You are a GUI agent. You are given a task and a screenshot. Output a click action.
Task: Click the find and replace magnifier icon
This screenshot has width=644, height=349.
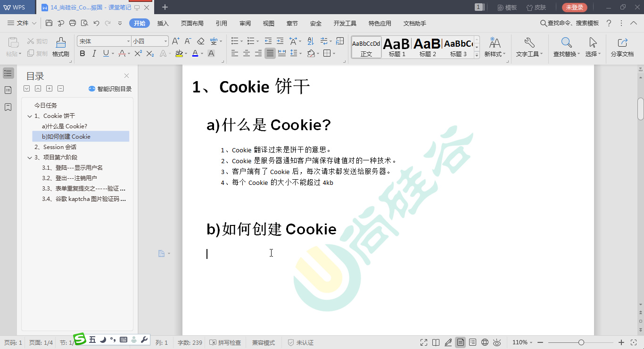pyautogui.click(x=566, y=42)
